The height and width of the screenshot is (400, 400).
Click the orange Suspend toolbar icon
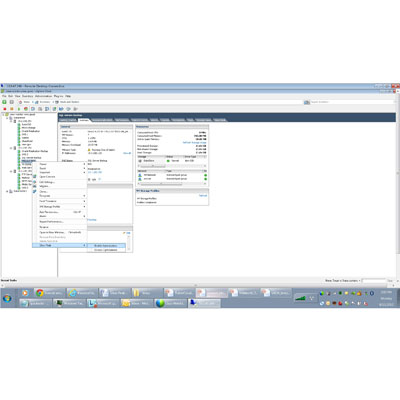tap(12, 109)
